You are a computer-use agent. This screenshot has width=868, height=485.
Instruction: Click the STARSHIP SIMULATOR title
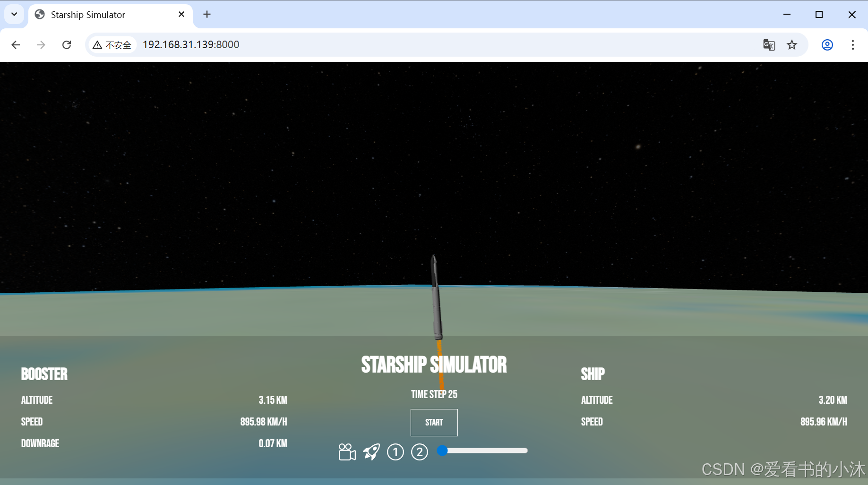[434, 365]
